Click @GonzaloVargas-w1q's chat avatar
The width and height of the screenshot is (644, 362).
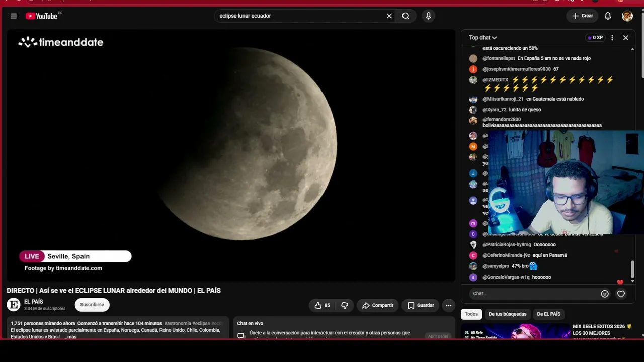[473, 277]
